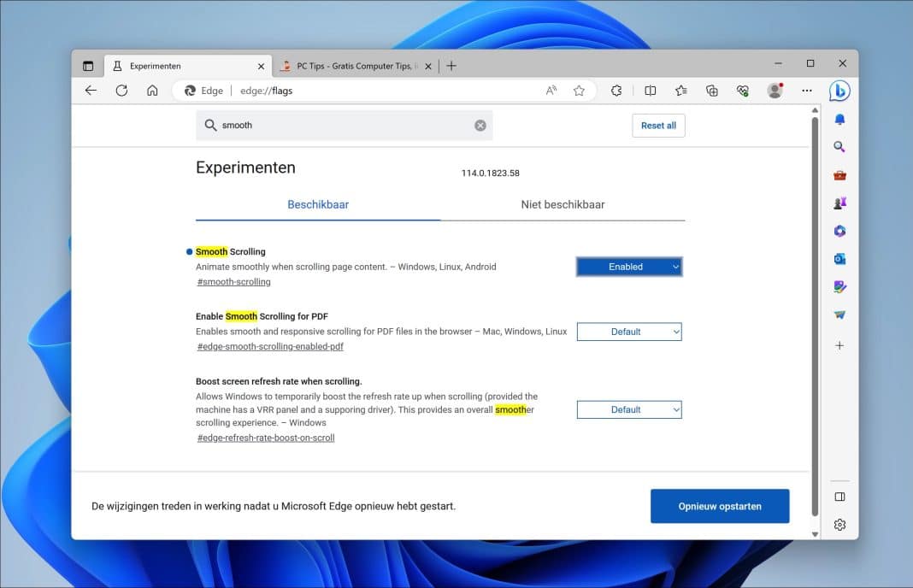This screenshot has height=588, width=913.
Task: Add the current page to favorites
Action: [x=580, y=90]
